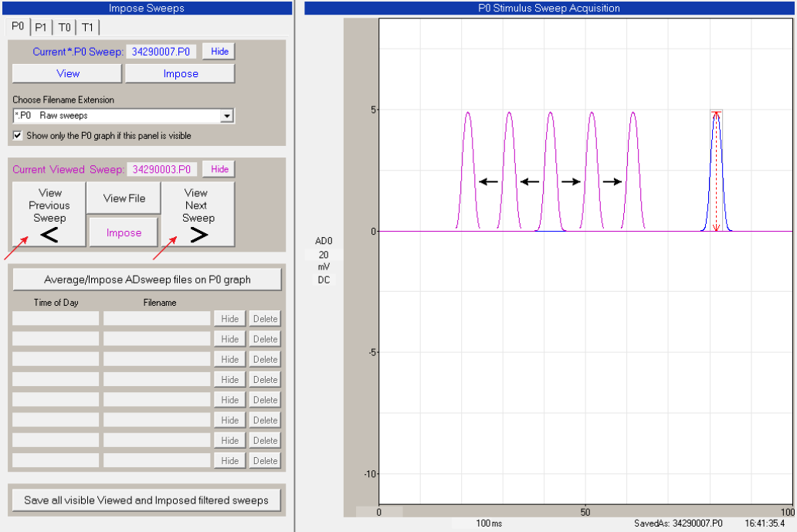797x532 pixels.
Task: Click View Previous Sweep arrow button
Action: coord(49,215)
